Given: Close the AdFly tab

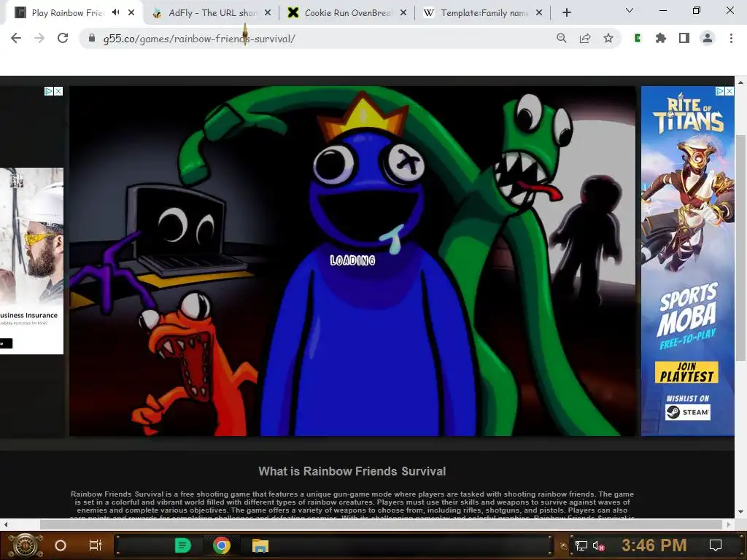Looking at the screenshot, I should click(x=268, y=13).
